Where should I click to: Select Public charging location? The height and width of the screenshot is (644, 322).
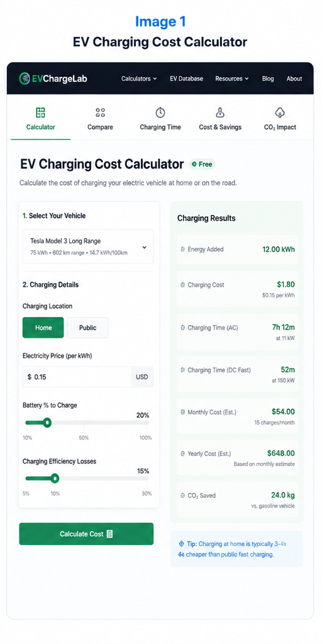tap(88, 328)
